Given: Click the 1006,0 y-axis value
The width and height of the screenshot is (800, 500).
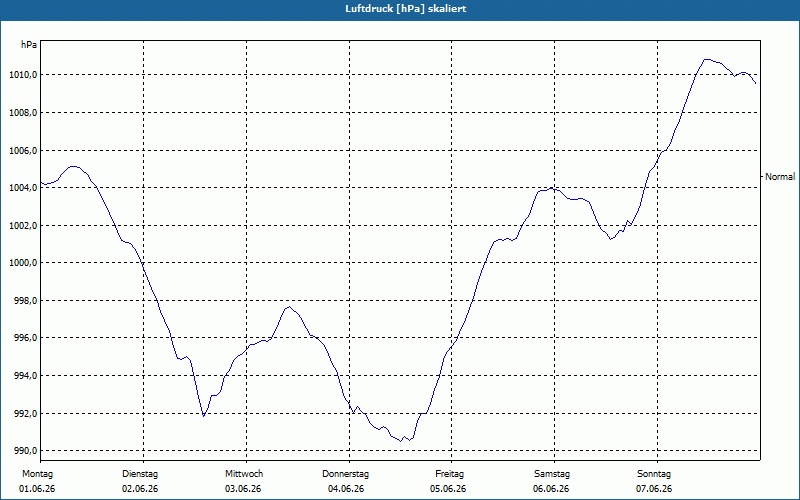Looking at the screenshot, I should coord(23,151).
